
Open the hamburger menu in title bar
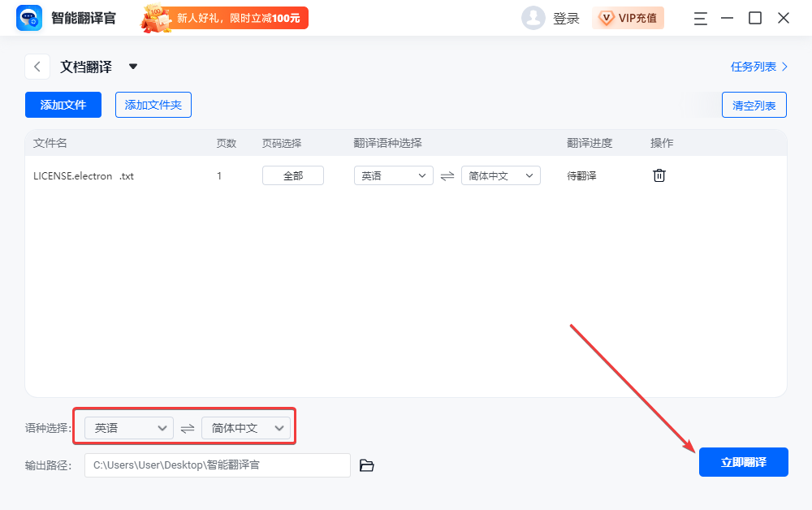tap(700, 18)
